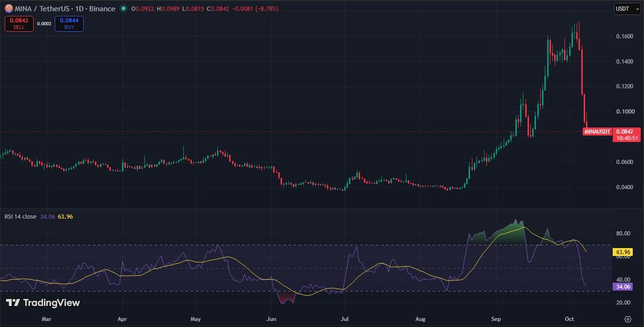Viewport: 644px width, 327px height.
Task: Click the MINAUSDT price label tag
Action: (597, 131)
